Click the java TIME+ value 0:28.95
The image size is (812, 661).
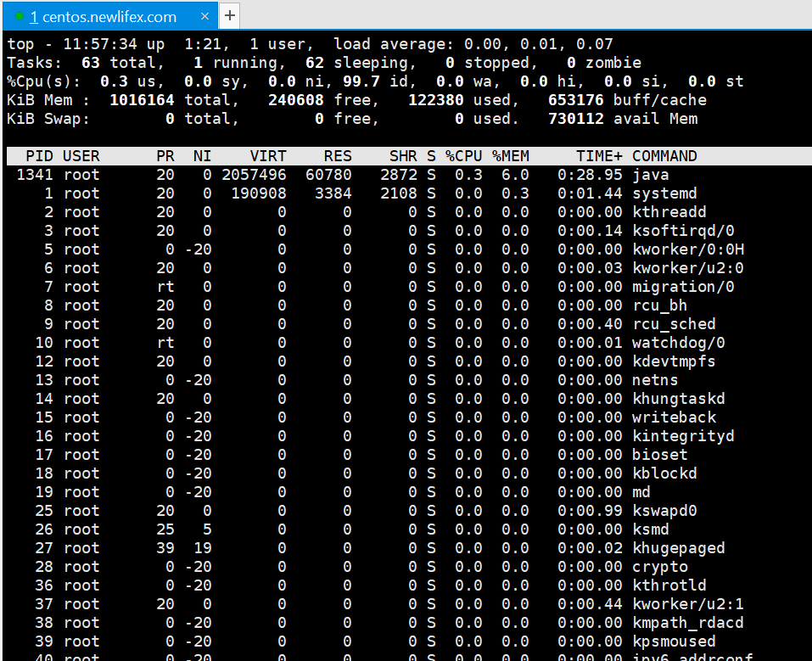(590, 175)
